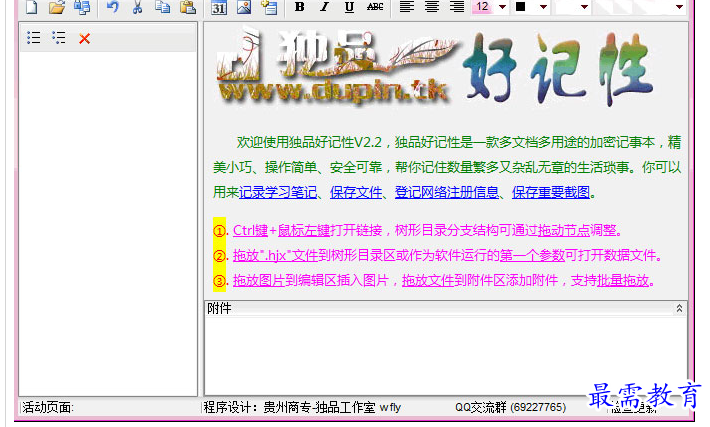Undo the last edit
This screenshot has width=710, height=427.
click(x=113, y=7)
